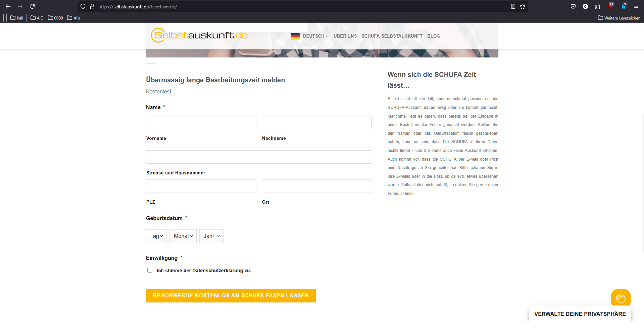
Task: Show site tracking protection shield icon
Action: click(x=83, y=6)
